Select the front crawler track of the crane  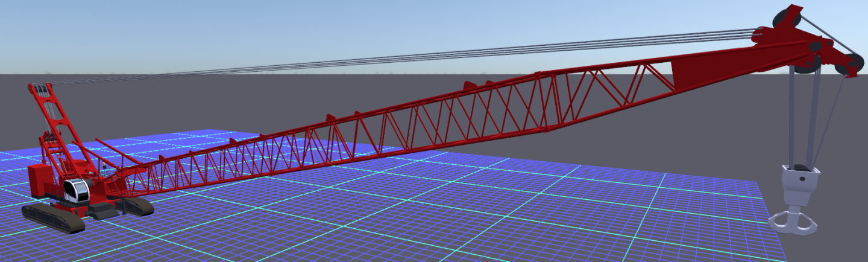(52, 217)
